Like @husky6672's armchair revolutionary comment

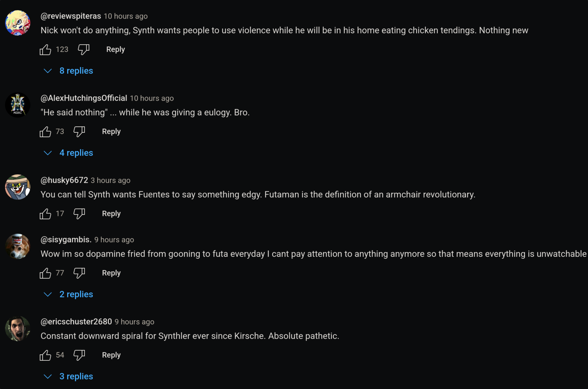45,214
